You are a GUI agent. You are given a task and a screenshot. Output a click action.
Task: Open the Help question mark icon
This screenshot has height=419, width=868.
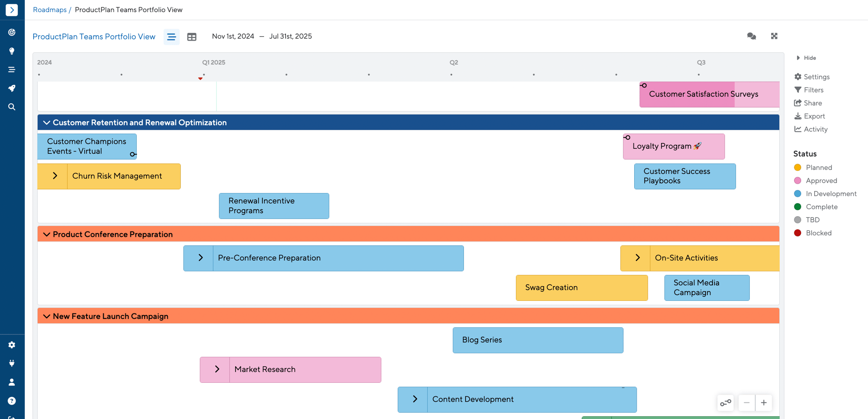point(12,400)
